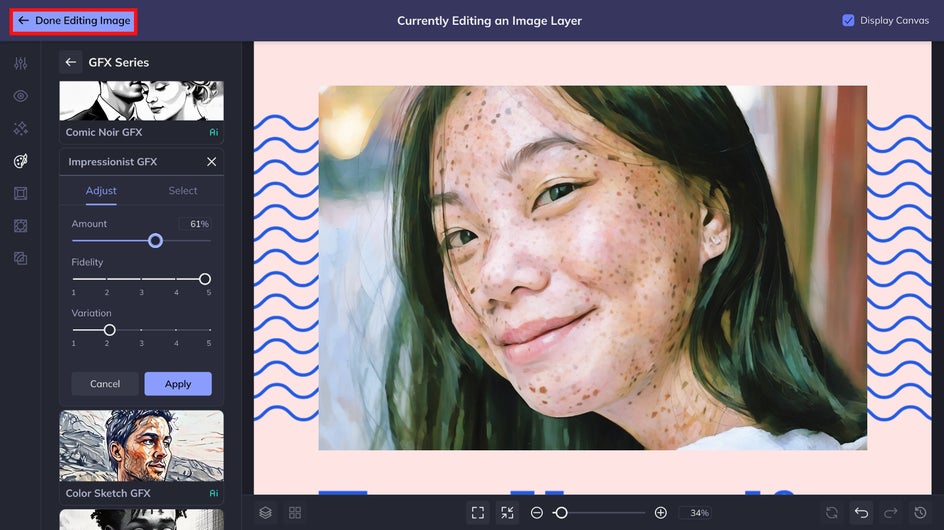The width and height of the screenshot is (944, 530).
Task: Select the sketch effect thumbnail below Color Sketch GFX
Action: 141,520
